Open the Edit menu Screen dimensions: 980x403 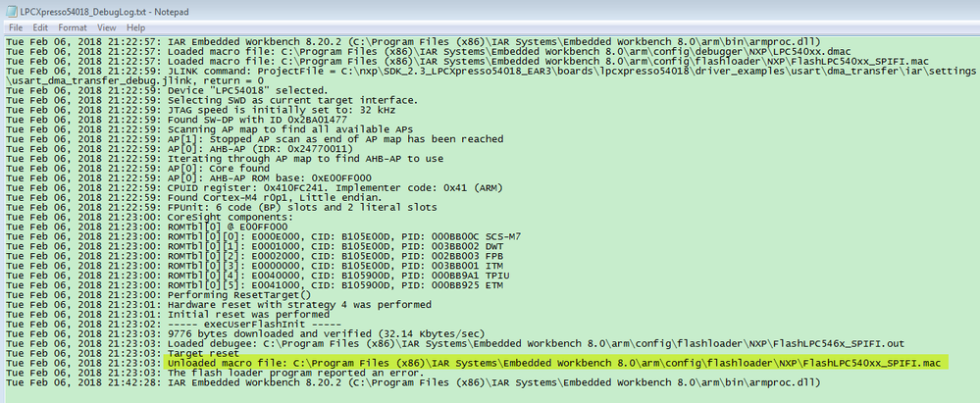40,27
